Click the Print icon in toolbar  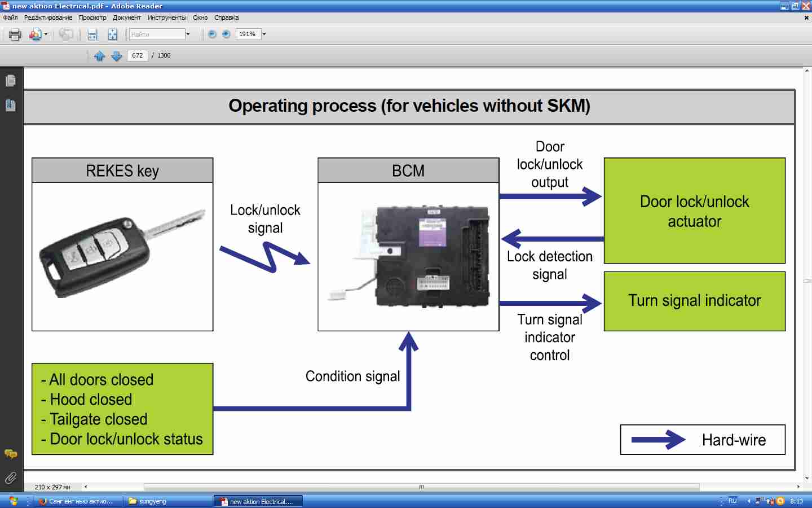15,34
